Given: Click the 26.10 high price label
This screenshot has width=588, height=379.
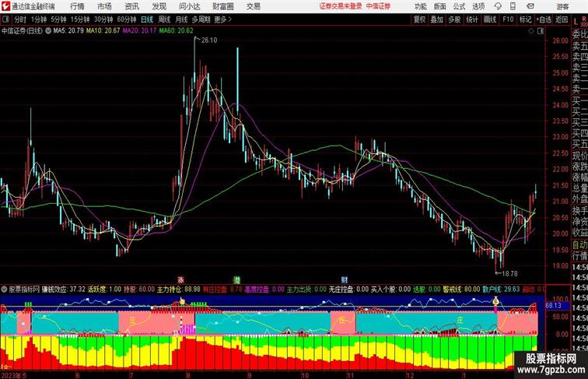Looking at the screenshot, I should click(209, 40).
